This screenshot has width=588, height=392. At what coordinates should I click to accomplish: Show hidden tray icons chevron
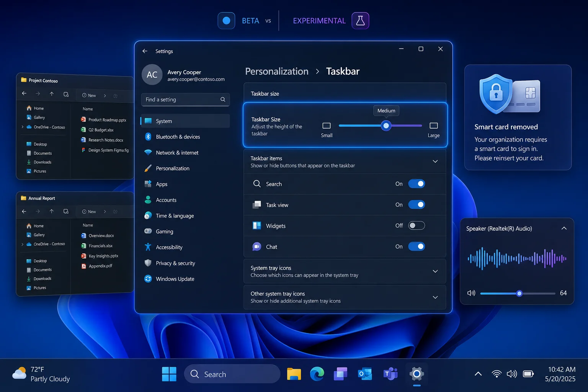478,374
